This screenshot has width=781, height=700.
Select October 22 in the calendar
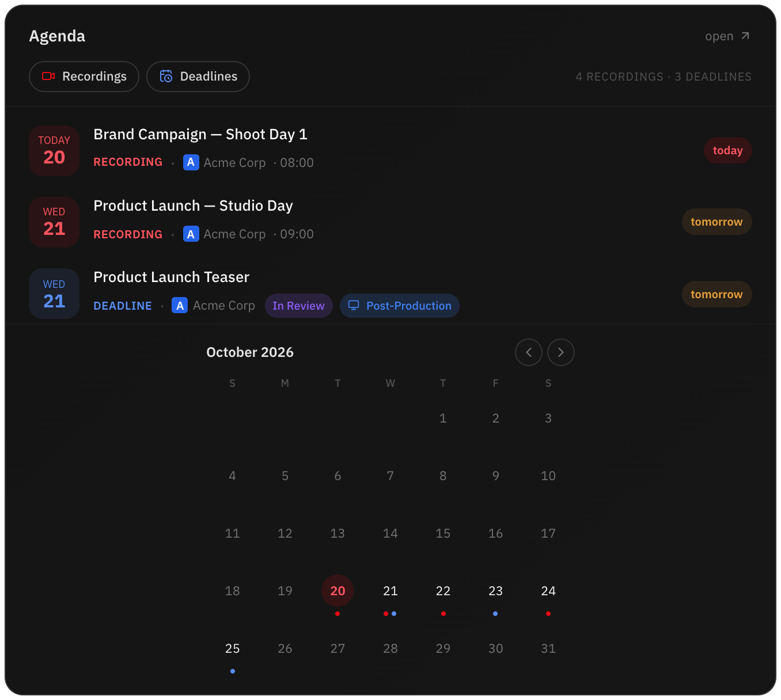(x=443, y=591)
